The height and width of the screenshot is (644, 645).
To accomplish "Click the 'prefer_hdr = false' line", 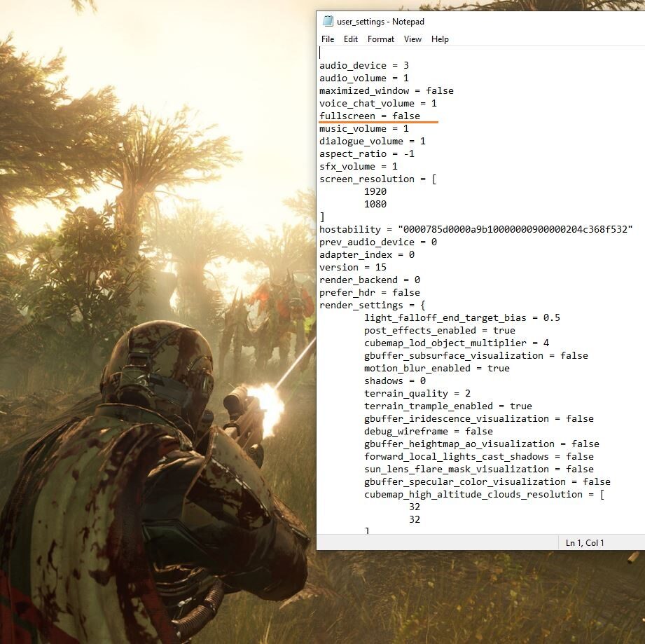I will coord(370,293).
